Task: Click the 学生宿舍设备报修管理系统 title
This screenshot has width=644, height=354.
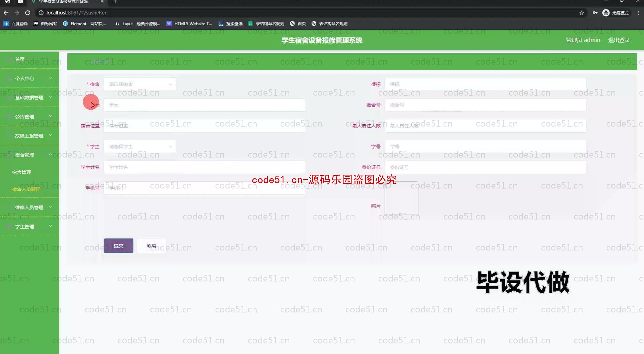Action: [x=322, y=40]
